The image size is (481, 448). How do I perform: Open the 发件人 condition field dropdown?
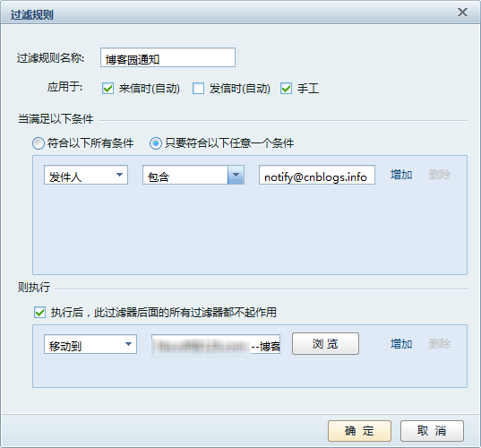[x=86, y=175]
